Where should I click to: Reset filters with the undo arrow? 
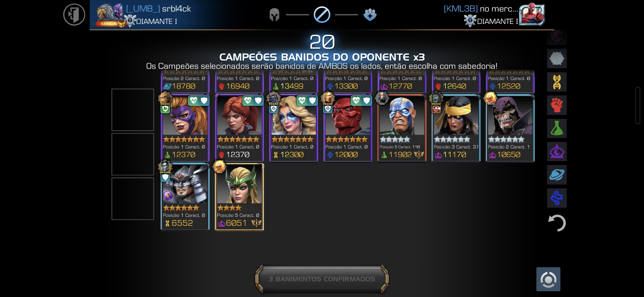click(557, 223)
